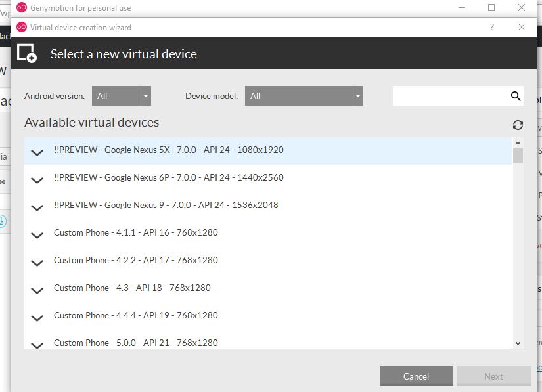Viewport: 542px width, 392px height.
Task: Close the Genymotion main window
Action: tap(522, 7)
